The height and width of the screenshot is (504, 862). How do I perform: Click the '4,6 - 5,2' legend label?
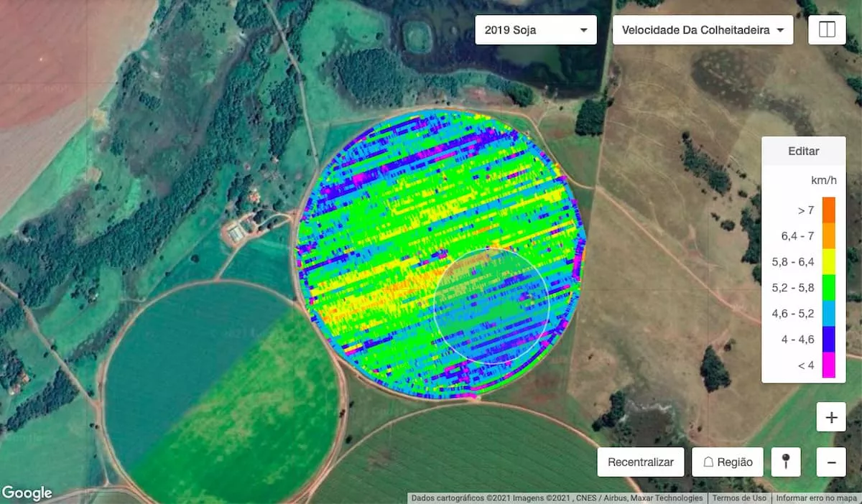pyautogui.click(x=793, y=314)
